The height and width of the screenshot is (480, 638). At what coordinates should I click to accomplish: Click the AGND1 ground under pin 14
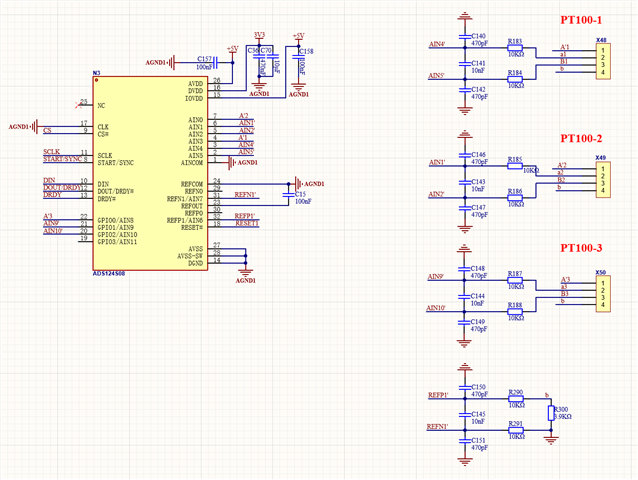pos(245,275)
